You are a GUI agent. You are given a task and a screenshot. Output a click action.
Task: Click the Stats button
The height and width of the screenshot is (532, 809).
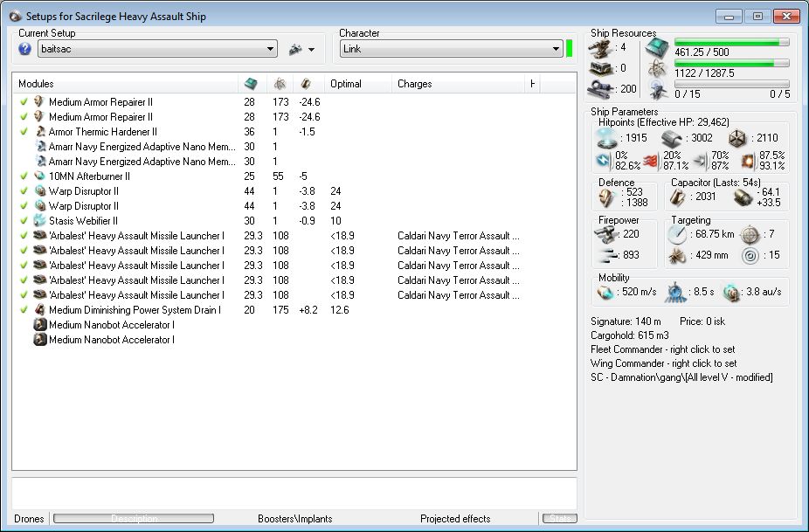coord(560,518)
